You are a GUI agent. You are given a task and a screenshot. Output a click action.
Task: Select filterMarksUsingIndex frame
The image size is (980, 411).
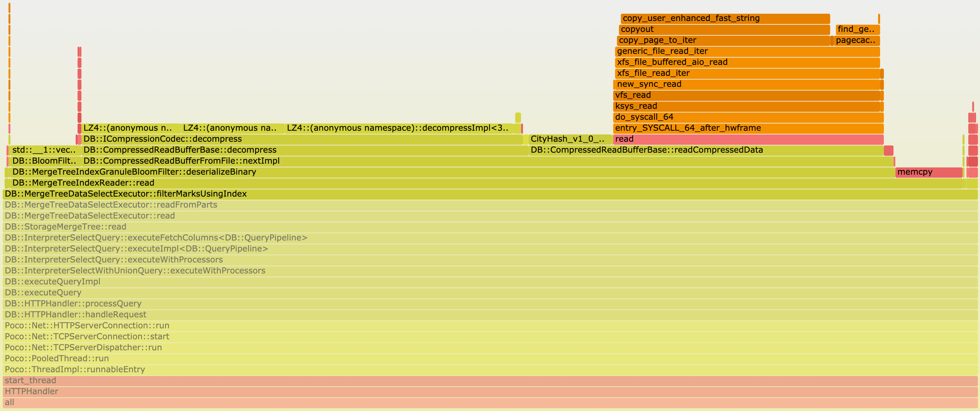(x=490, y=195)
